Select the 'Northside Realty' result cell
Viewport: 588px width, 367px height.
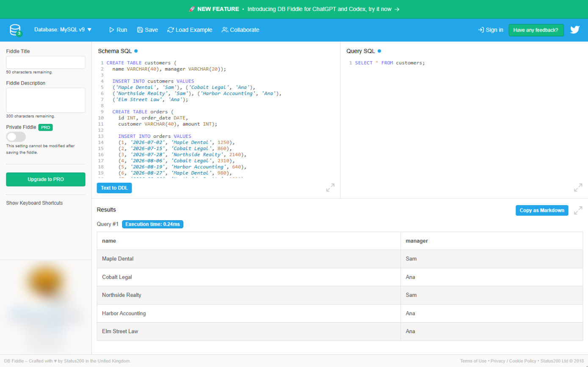[x=249, y=295]
